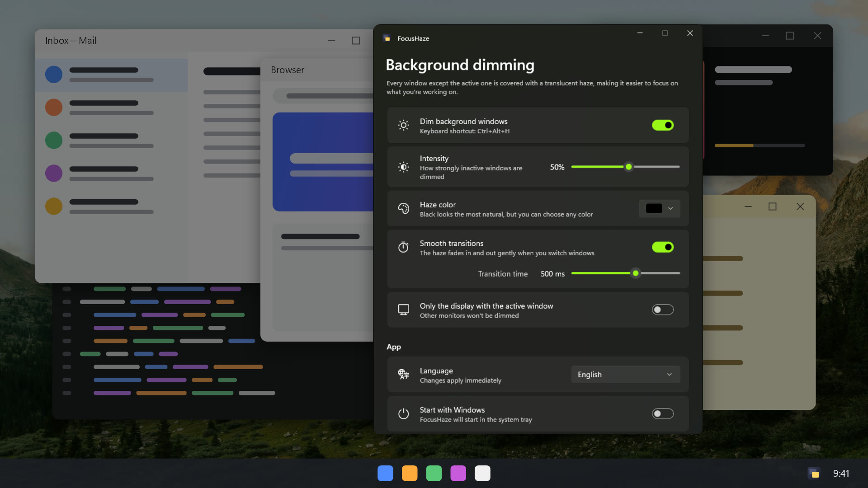Select the yellow avatar mail in Inbox – Mail
The width and height of the screenshot is (868, 488).
[111, 206]
